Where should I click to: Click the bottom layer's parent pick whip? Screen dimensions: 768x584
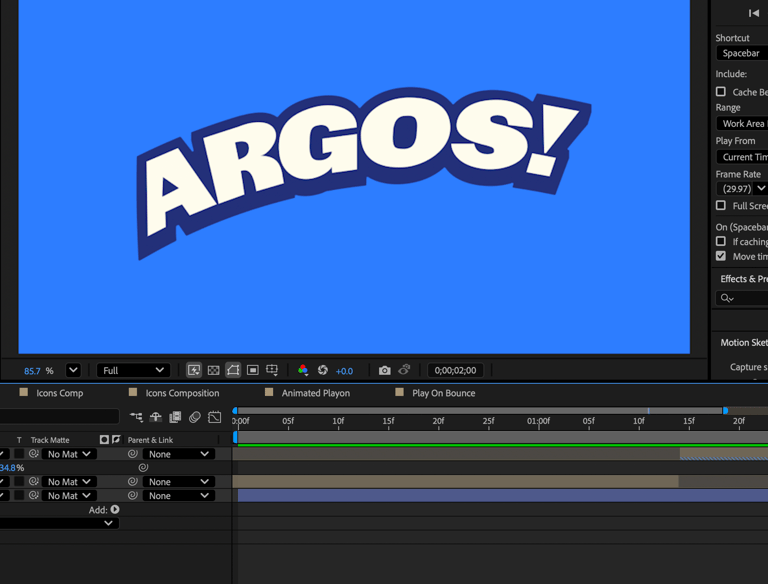132,495
